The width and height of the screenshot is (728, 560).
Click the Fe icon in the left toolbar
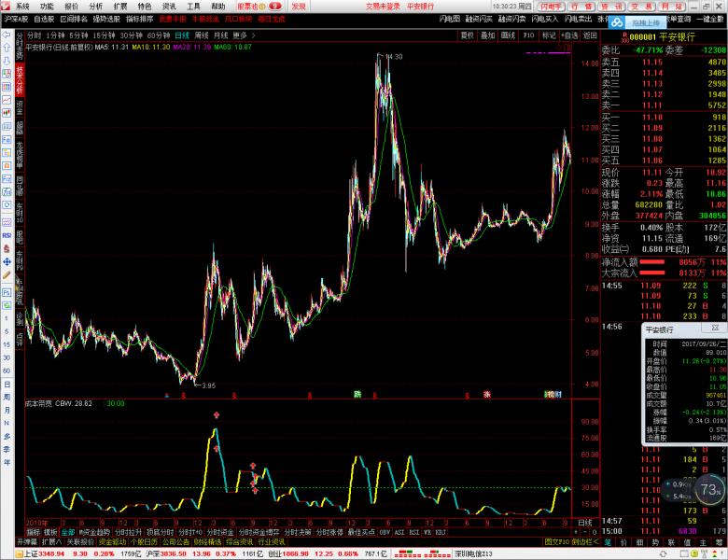click(x=7, y=139)
